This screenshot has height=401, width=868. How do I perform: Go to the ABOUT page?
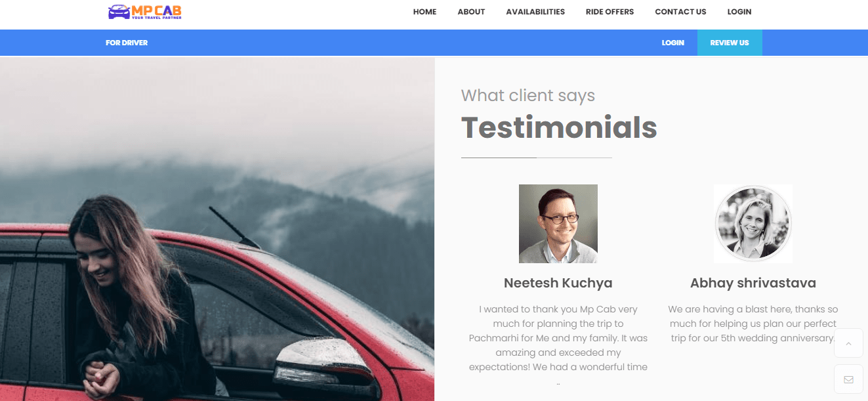(x=471, y=12)
